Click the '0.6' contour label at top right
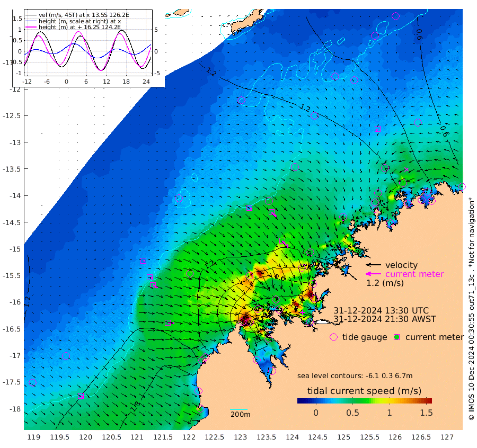The image size is (477, 448). tap(420, 34)
